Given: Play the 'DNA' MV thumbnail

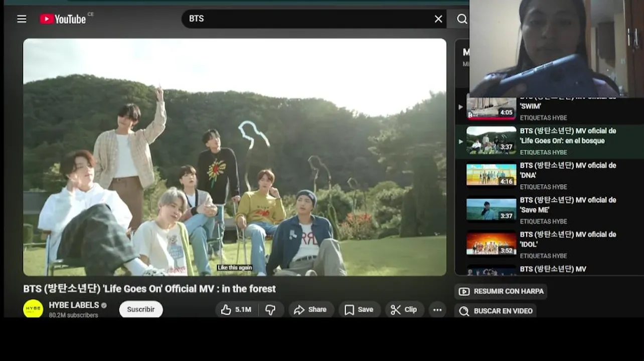Looking at the screenshot, I should pyautogui.click(x=491, y=175).
